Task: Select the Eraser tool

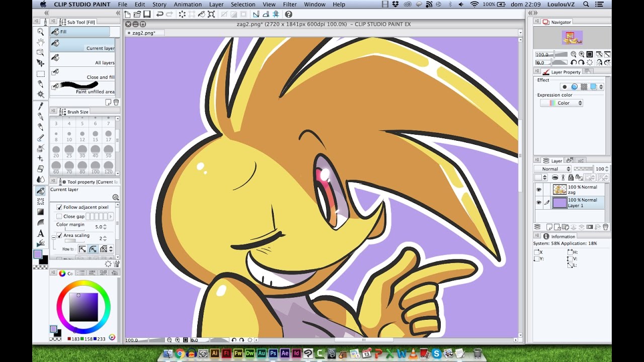Action: (41, 169)
